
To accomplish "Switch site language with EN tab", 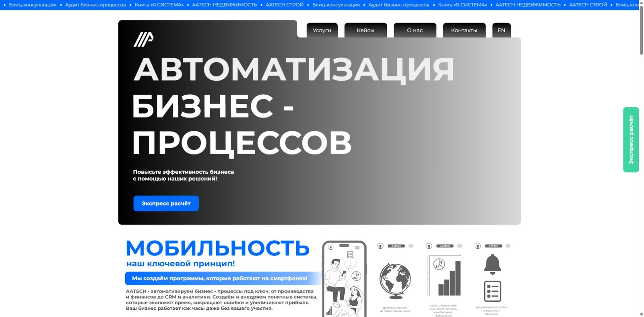I will point(501,30).
